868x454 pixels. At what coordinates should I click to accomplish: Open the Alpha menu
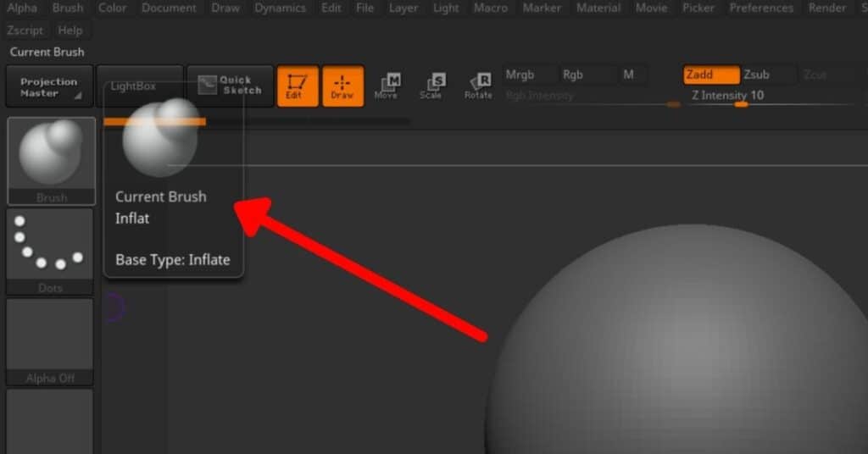coord(22,8)
